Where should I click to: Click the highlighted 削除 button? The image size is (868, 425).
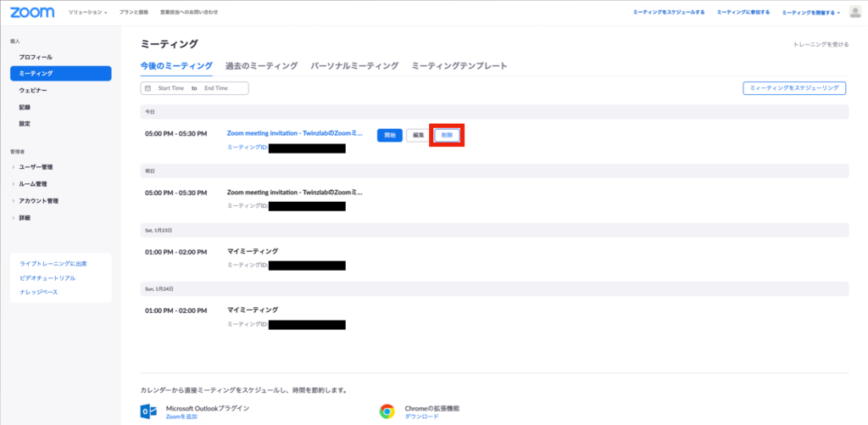[x=447, y=135]
